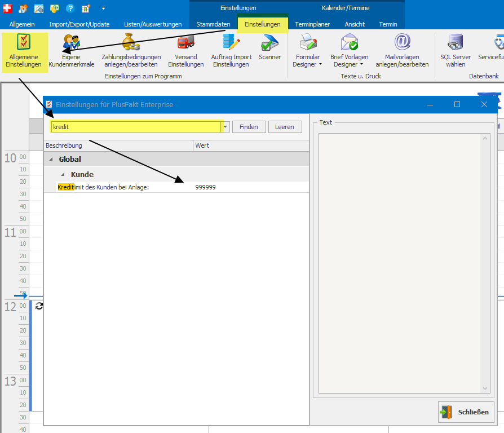Switch to the Allgemein ribbon tab
Image resolution: width=504 pixels, height=433 pixels.
(22, 24)
